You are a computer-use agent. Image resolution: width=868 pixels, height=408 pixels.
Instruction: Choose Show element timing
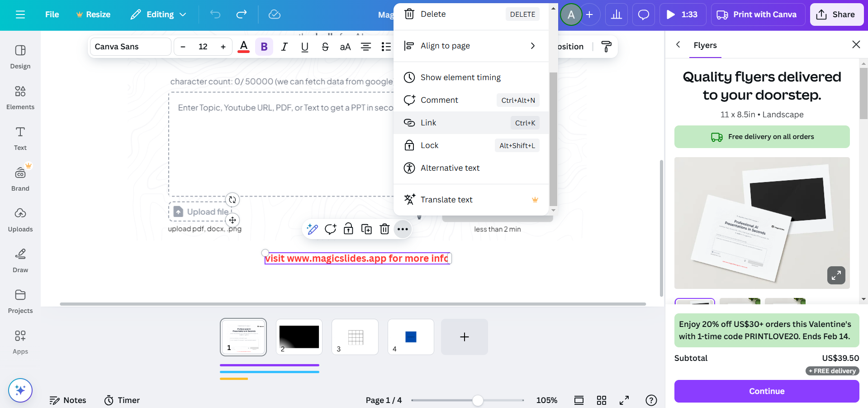tap(471, 77)
